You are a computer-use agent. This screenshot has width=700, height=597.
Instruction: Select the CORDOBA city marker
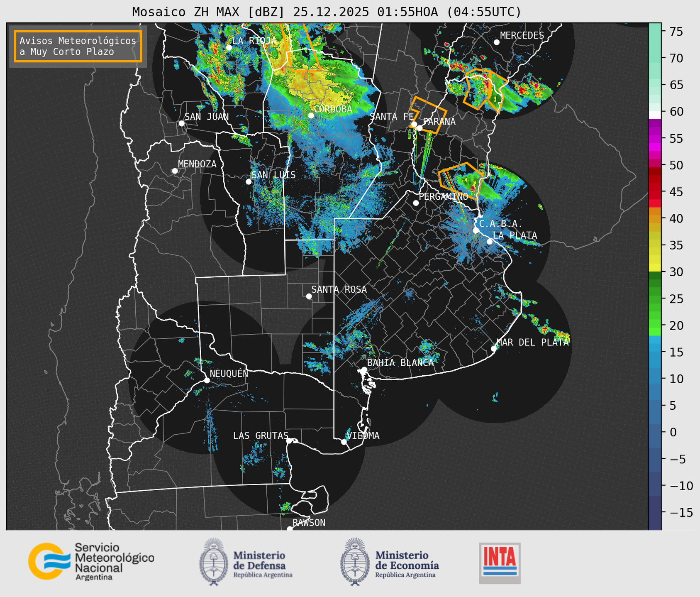click(311, 115)
